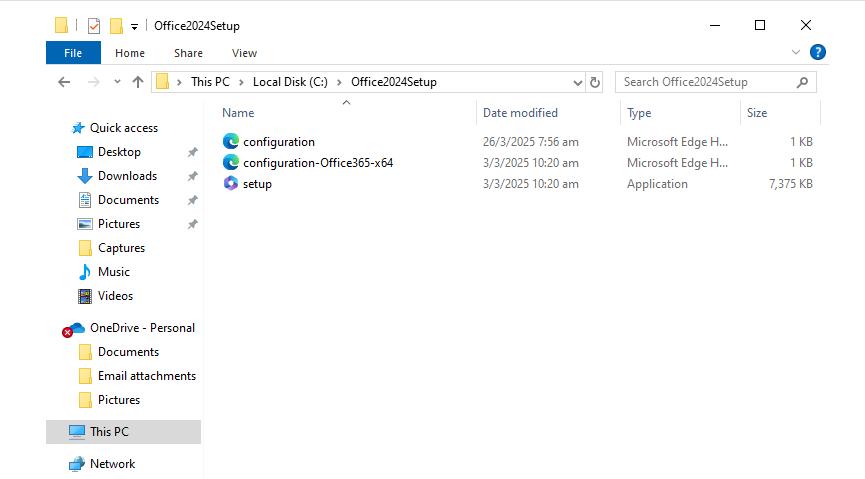
Task: Sort files by Date modified column
Action: 520,113
